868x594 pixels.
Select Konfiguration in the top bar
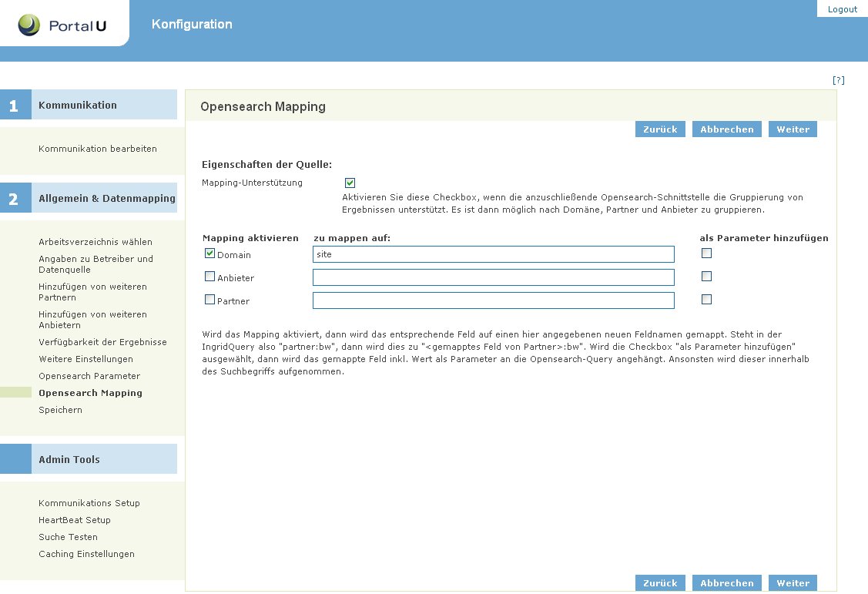(191, 24)
